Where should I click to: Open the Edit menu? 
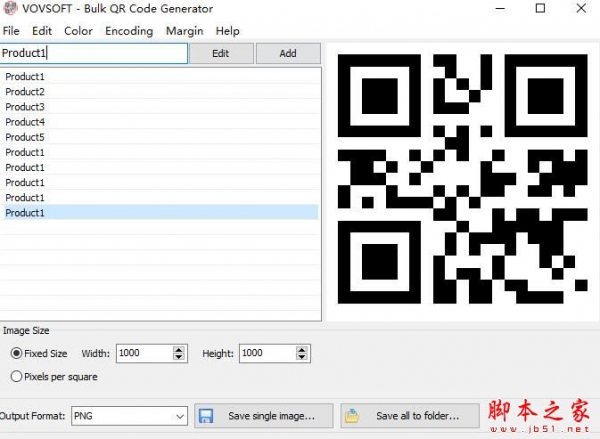[42, 31]
